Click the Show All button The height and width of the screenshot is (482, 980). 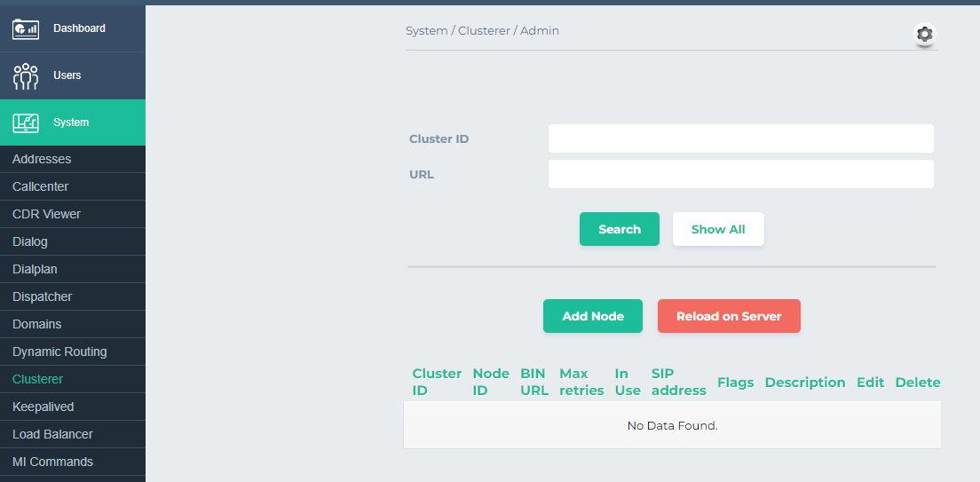point(717,229)
